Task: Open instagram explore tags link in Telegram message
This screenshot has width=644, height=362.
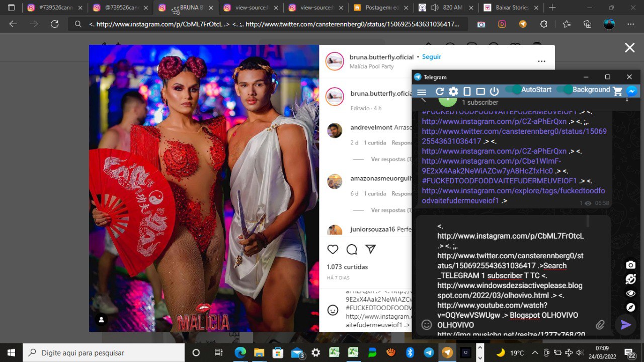Action: [x=513, y=196]
